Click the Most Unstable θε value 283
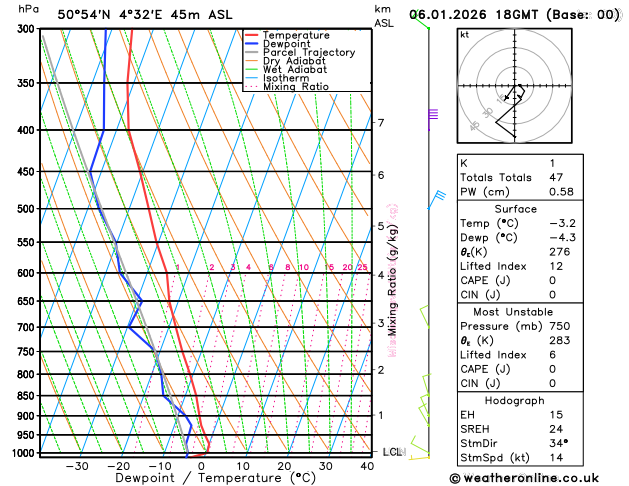Image resolution: width=629 pixels, height=486 pixels. pyautogui.click(x=560, y=341)
